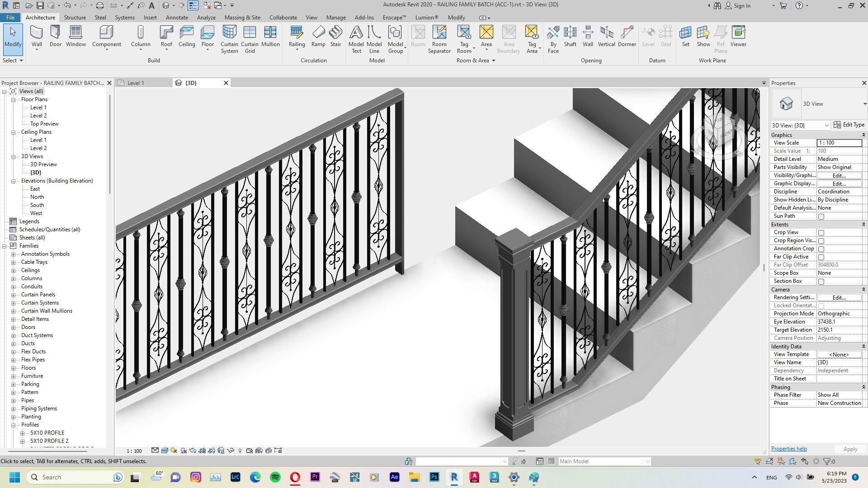Open the Wall tool in Build panel

(x=37, y=35)
